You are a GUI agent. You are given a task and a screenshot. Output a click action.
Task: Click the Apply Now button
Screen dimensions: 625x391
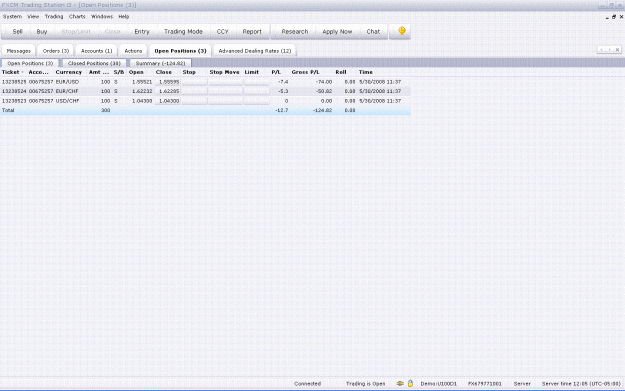coord(337,31)
